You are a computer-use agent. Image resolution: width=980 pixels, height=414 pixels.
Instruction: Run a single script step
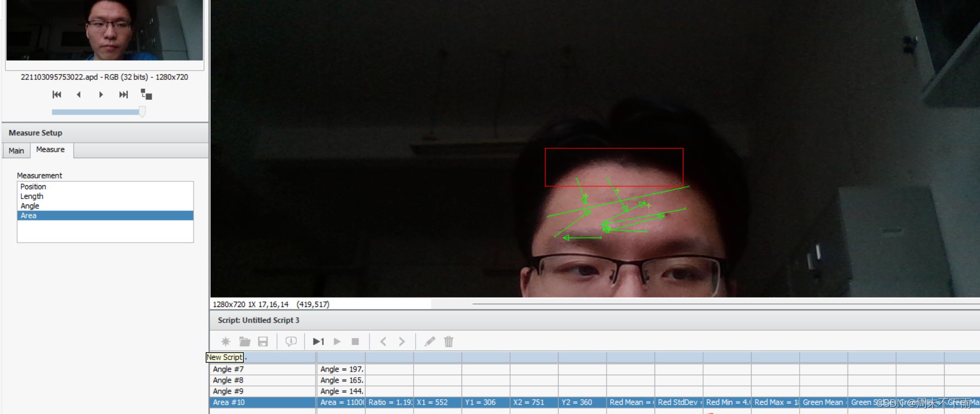[x=318, y=342]
